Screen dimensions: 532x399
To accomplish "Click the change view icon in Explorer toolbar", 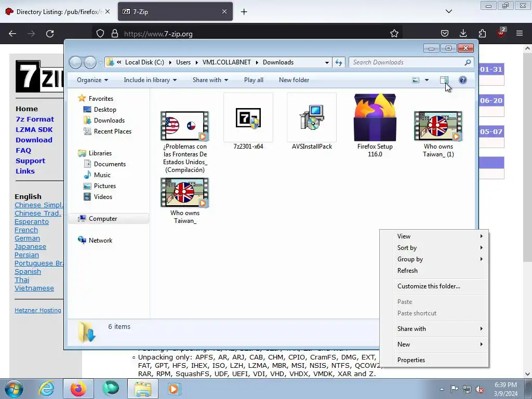I will tap(416, 80).
